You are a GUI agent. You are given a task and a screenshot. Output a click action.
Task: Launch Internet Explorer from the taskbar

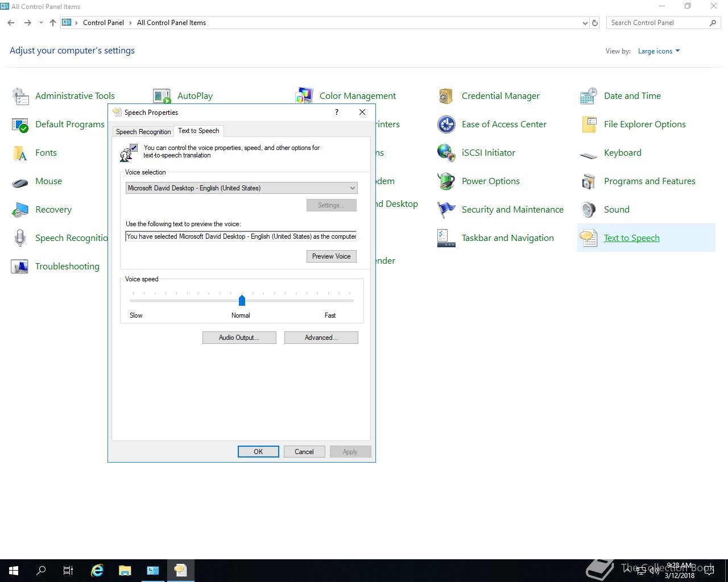pyautogui.click(x=97, y=571)
